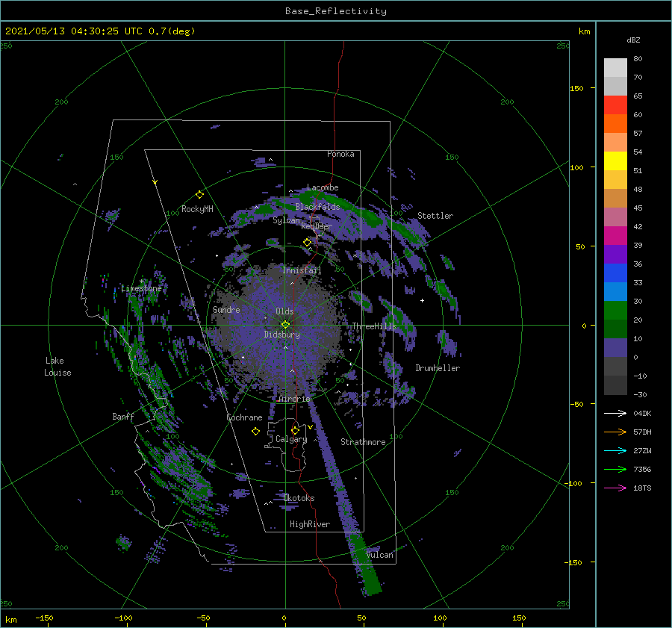Viewport: 672px width, 628px height.
Task: Click the Blackfalds label
Action: click(317, 207)
